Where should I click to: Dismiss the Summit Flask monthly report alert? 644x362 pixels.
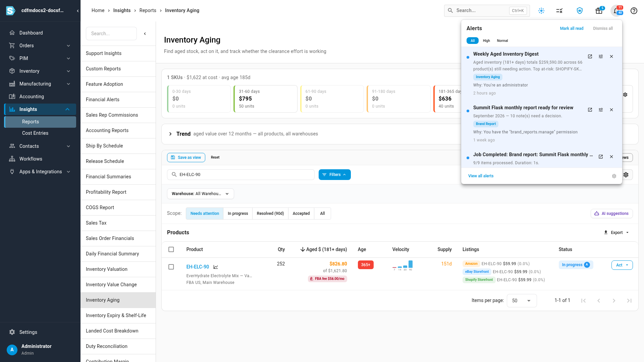pyautogui.click(x=611, y=110)
